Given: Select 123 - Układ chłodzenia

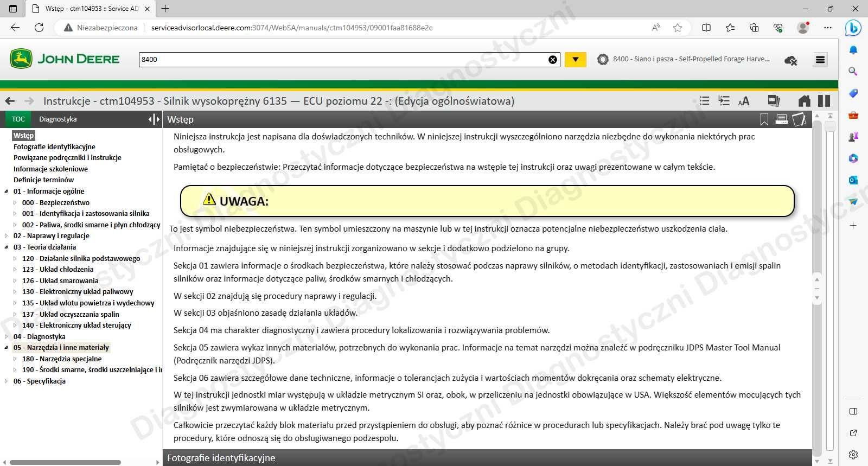Looking at the screenshot, I should click(58, 270).
